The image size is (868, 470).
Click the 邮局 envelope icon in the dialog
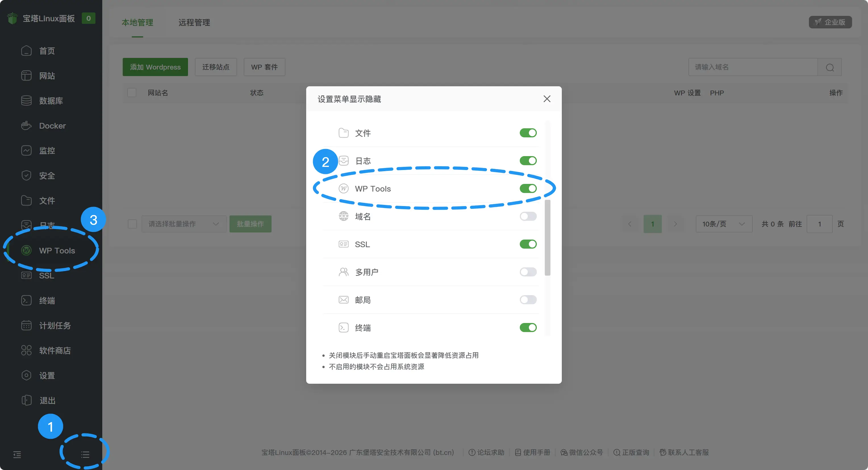coord(343,300)
